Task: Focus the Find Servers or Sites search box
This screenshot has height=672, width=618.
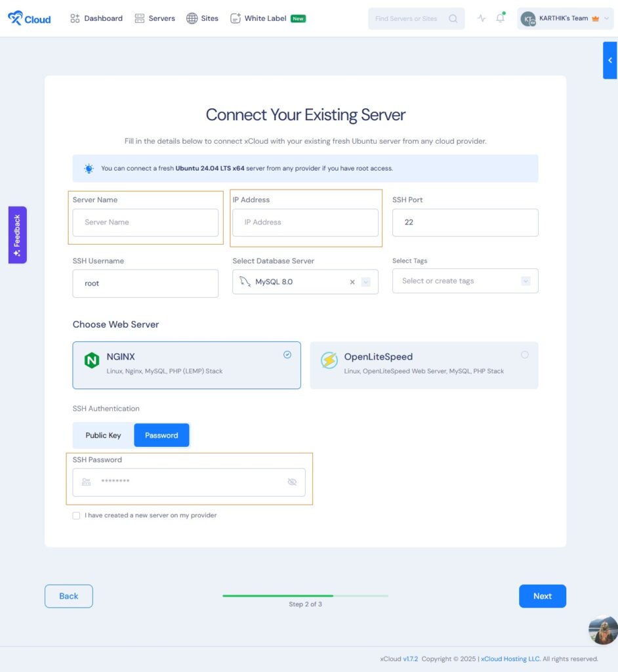Action: pyautogui.click(x=416, y=18)
